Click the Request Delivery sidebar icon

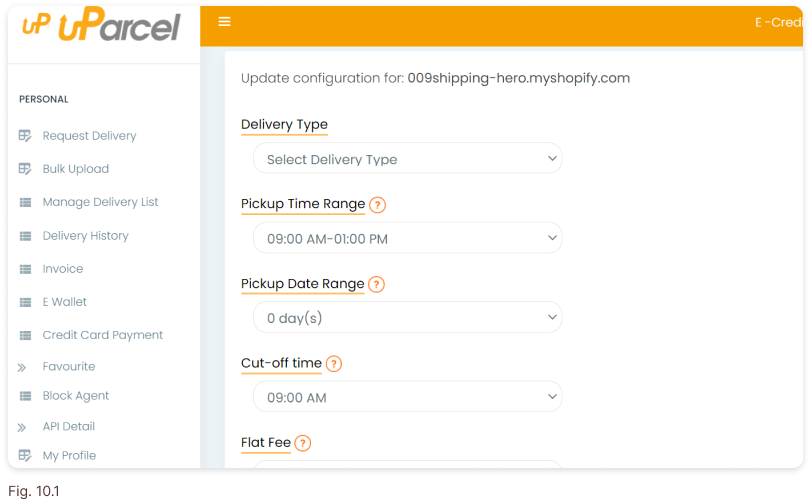[x=25, y=136]
